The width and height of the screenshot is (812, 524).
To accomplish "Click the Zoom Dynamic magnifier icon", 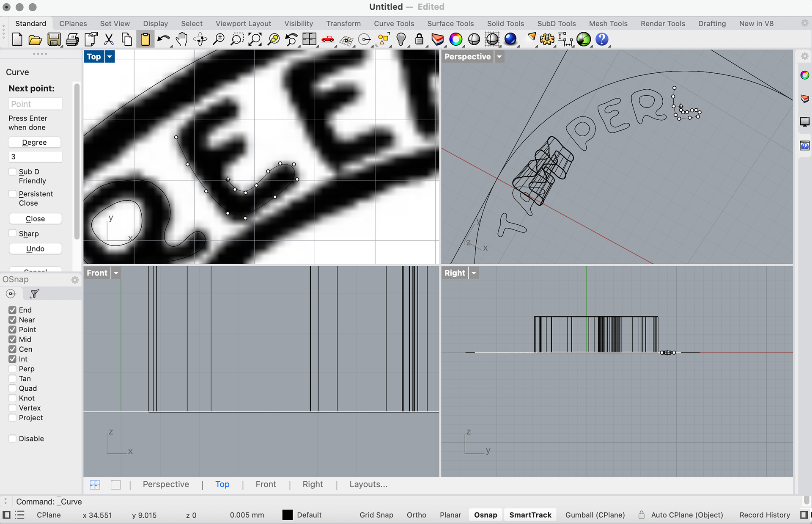I will (x=218, y=39).
